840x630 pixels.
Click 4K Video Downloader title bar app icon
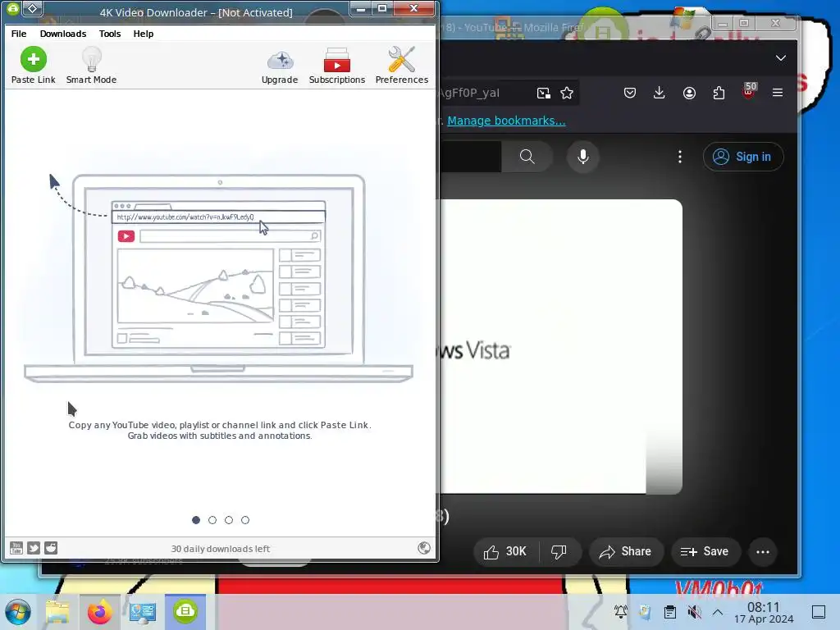pyautogui.click(x=13, y=8)
